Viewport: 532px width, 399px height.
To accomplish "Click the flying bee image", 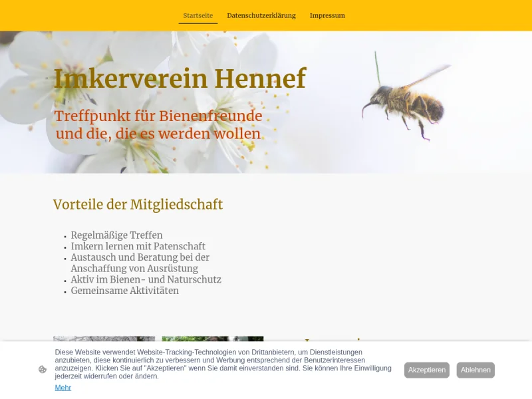I will click(x=406, y=101).
